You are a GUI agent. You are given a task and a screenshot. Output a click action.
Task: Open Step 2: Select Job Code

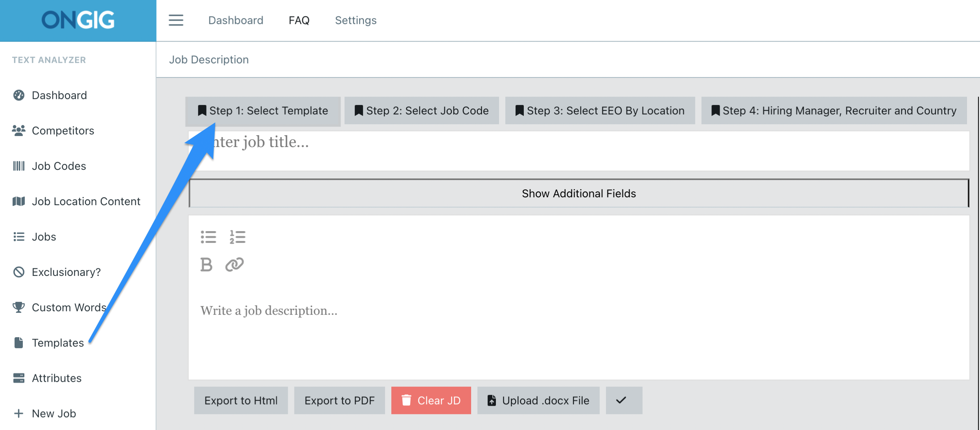click(422, 110)
